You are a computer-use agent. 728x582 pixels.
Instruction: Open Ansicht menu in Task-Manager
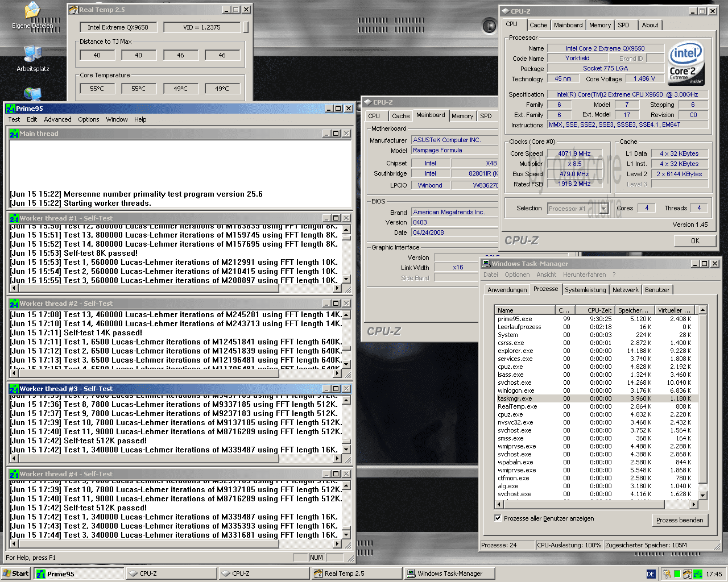click(x=547, y=275)
